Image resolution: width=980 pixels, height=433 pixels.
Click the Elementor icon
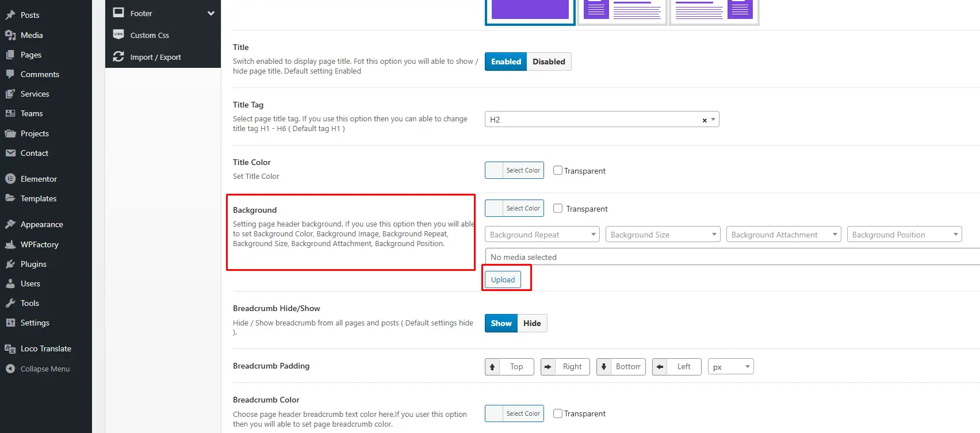(x=10, y=179)
